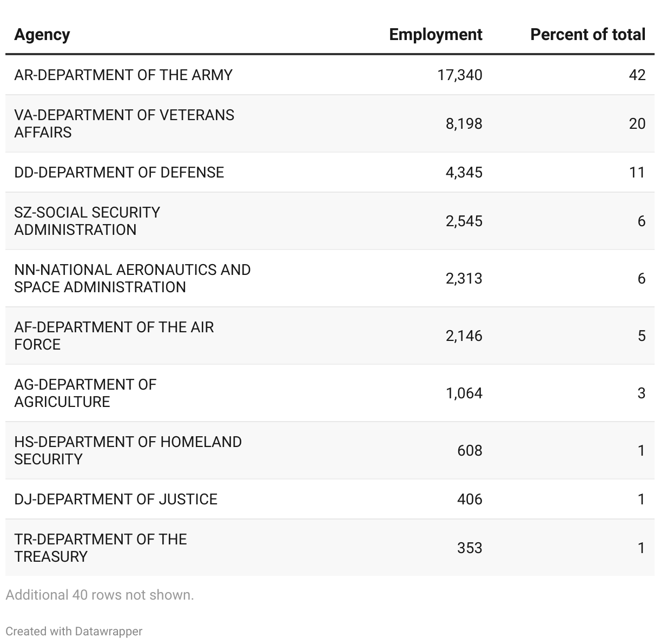Open the Created with Datawrapper link
The image size is (660, 644).
click(74, 631)
